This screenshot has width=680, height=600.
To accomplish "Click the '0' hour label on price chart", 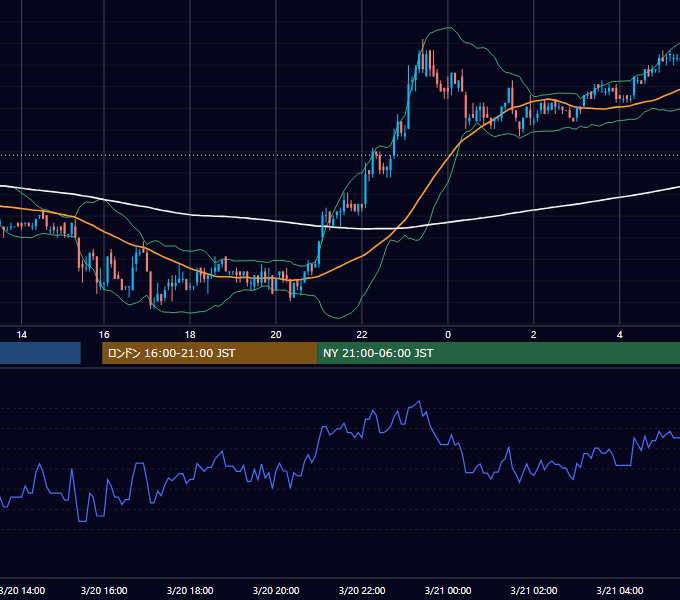I will coord(448,335).
